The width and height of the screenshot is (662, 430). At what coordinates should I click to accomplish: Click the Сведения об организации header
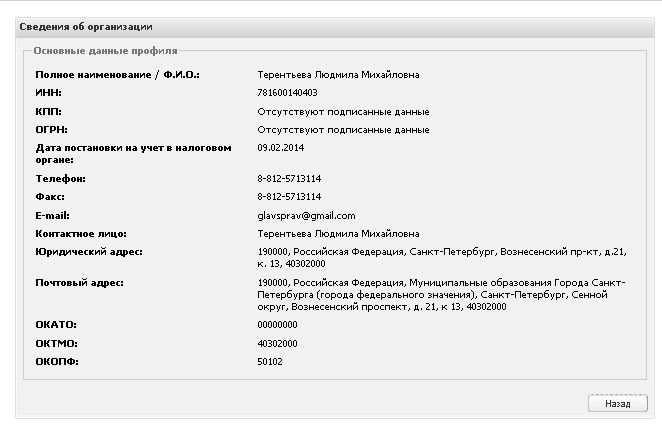[x=86, y=26]
